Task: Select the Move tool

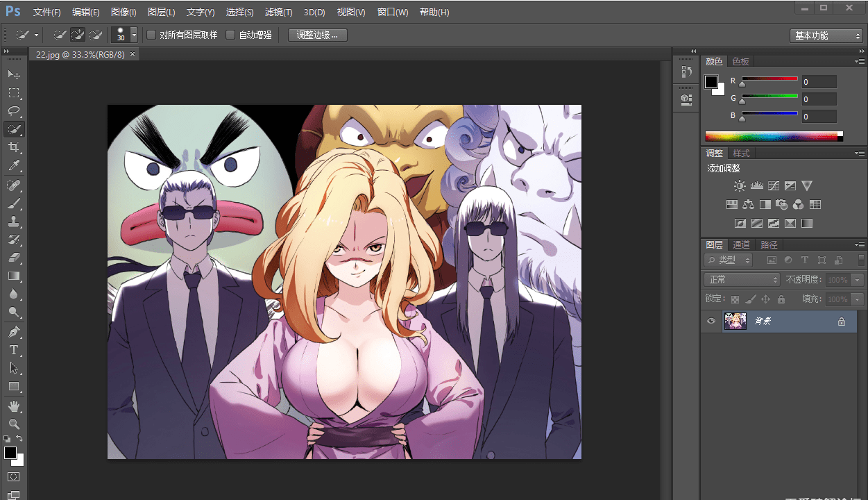Action: coord(14,74)
